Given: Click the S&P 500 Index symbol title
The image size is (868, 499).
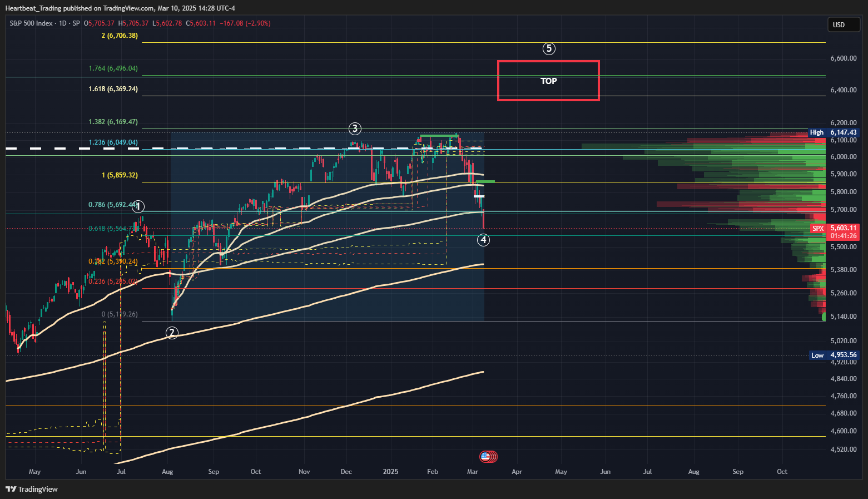Looking at the screenshot, I should pos(31,23).
